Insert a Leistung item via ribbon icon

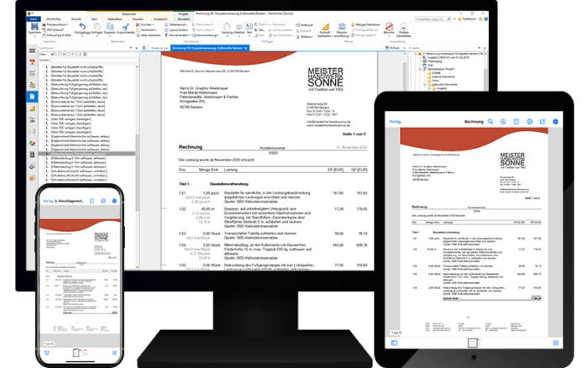[x=227, y=27]
